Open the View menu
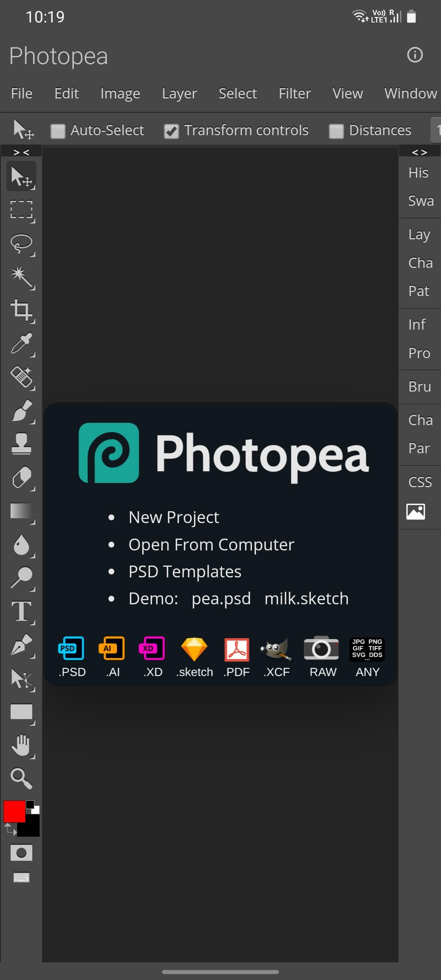 pos(347,94)
